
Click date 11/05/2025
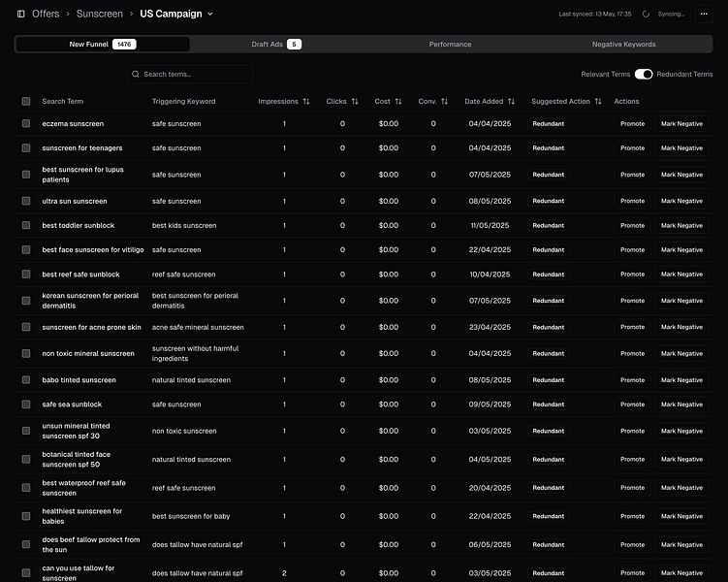point(490,225)
